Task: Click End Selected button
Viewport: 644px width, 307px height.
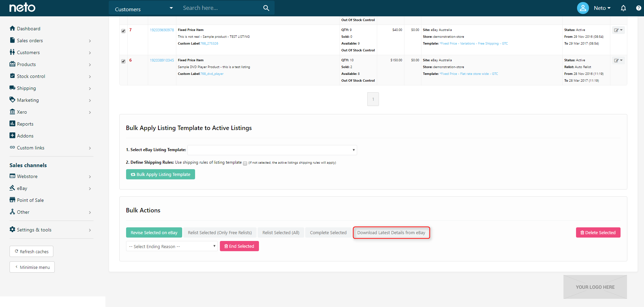Action: pos(239,246)
